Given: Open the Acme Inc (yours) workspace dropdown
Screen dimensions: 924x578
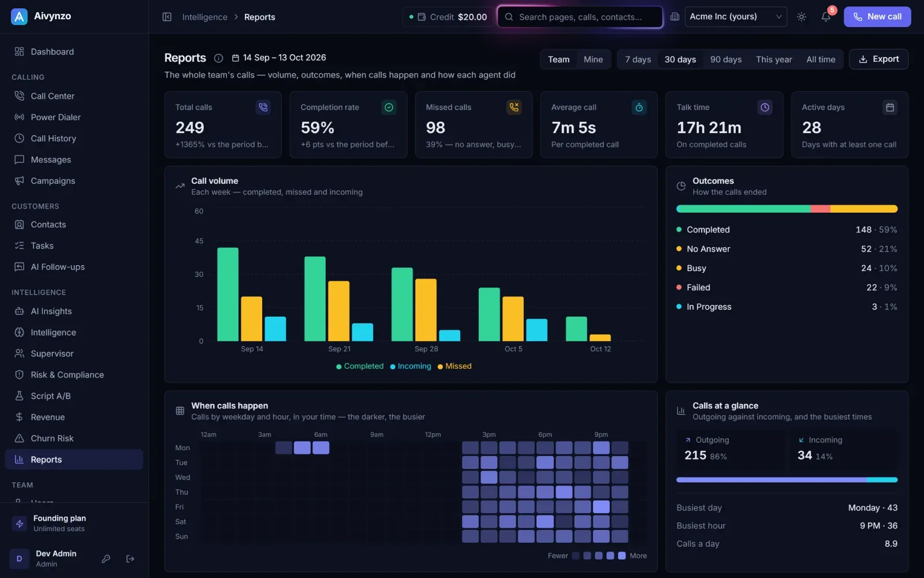Looking at the screenshot, I should click(736, 17).
